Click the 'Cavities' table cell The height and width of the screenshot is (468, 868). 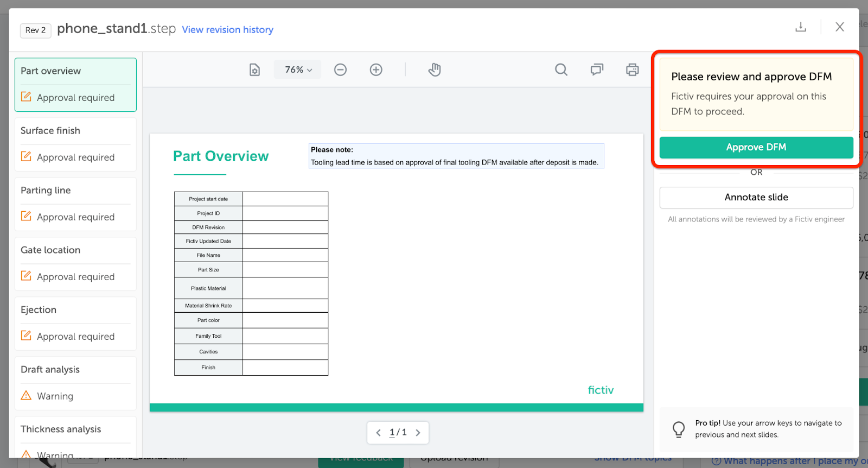tap(208, 352)
